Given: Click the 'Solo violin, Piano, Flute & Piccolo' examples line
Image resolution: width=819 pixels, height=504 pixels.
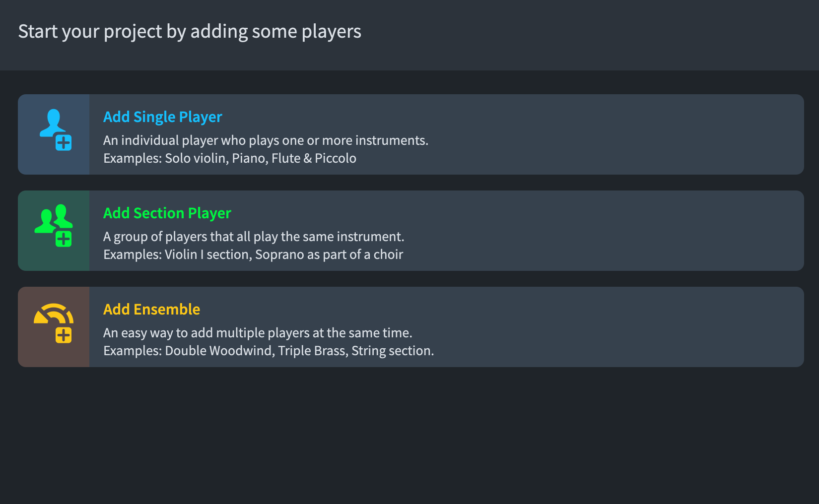Looking at the screenshot, I should point(230,158).
